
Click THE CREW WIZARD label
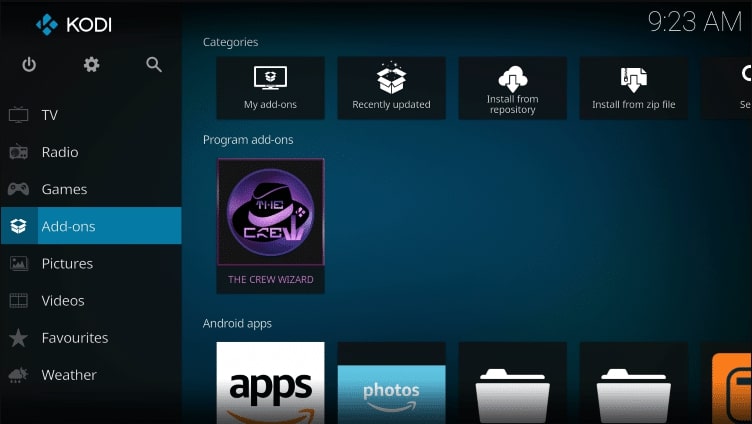270,280
